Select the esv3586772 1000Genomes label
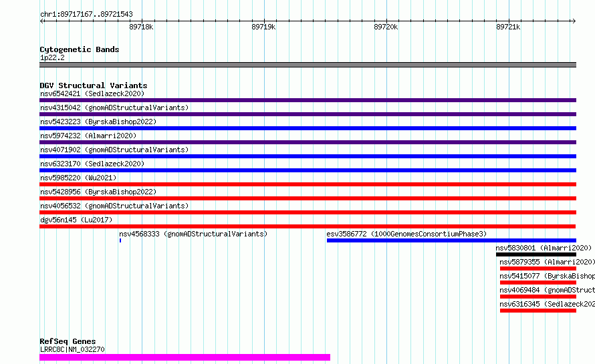This screenshot has width=595, height=364. [x=406, y=234]
